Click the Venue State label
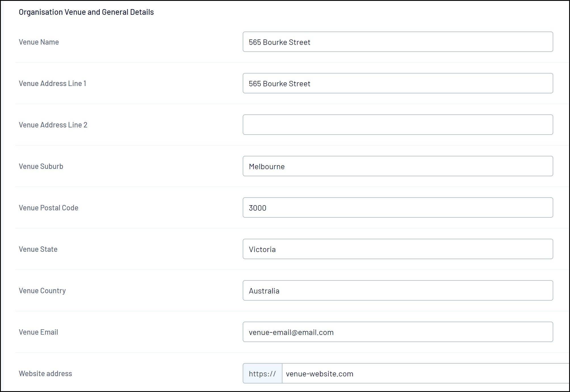This screenshot has height=392, width=570. point(38,249)
